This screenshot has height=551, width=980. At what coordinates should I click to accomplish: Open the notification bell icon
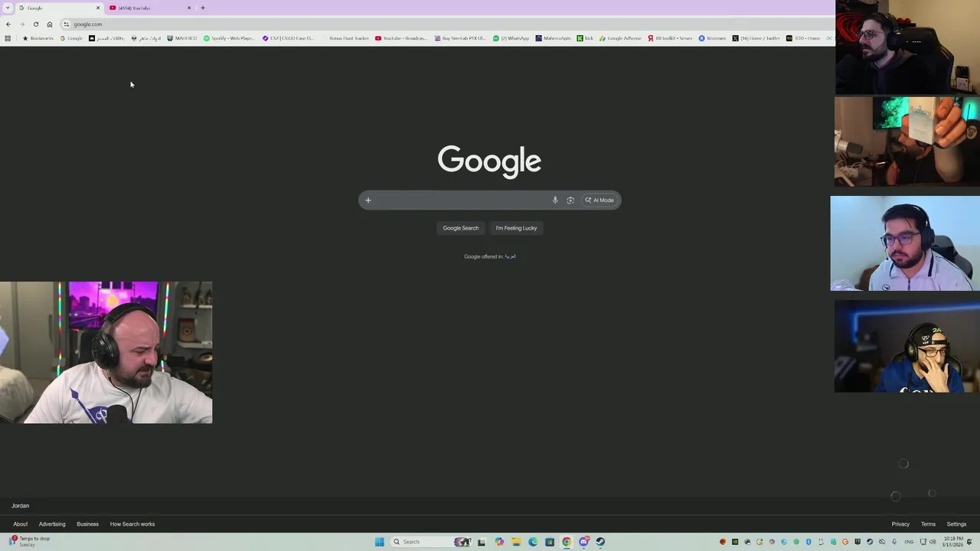(x=969, y=542)
